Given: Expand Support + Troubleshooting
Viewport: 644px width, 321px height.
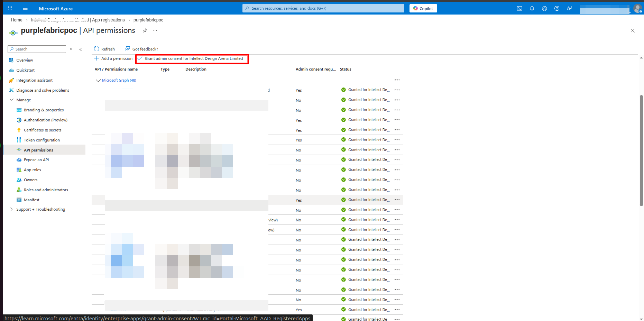Looking at the screenshot, I should 11,209.
